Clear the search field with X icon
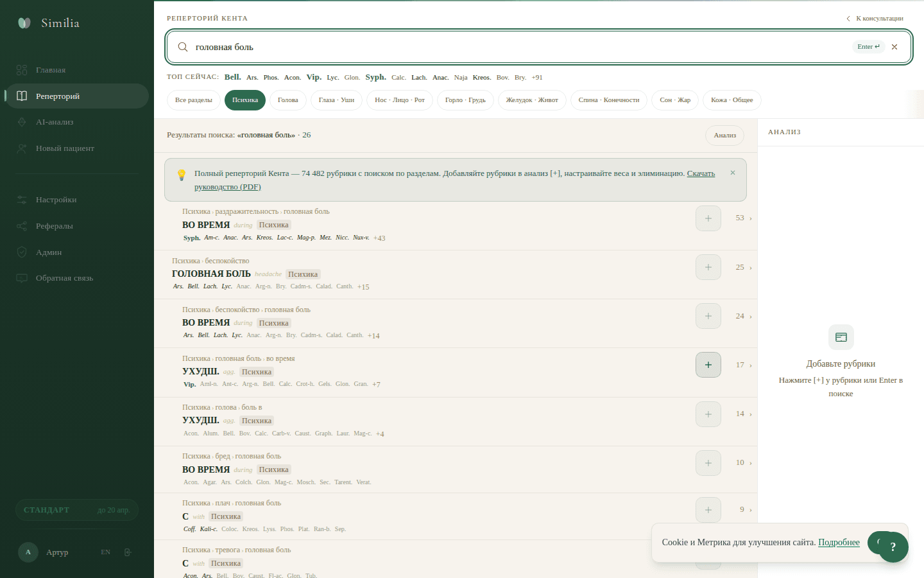Image resolution: width=924 pixels, height=578 pixels. [894, 47]
